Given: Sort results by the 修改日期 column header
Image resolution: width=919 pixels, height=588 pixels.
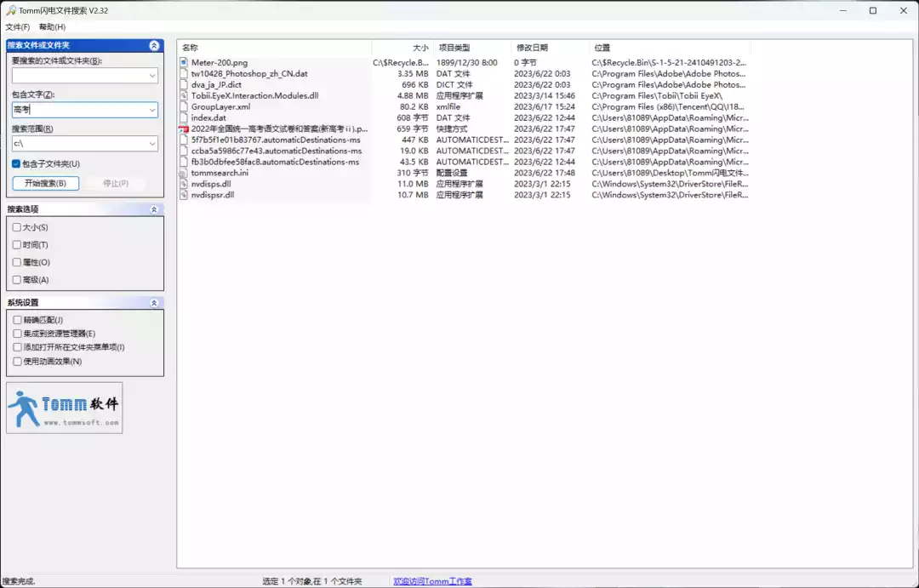Looking at the screenshot, I should tap(551, 48).
